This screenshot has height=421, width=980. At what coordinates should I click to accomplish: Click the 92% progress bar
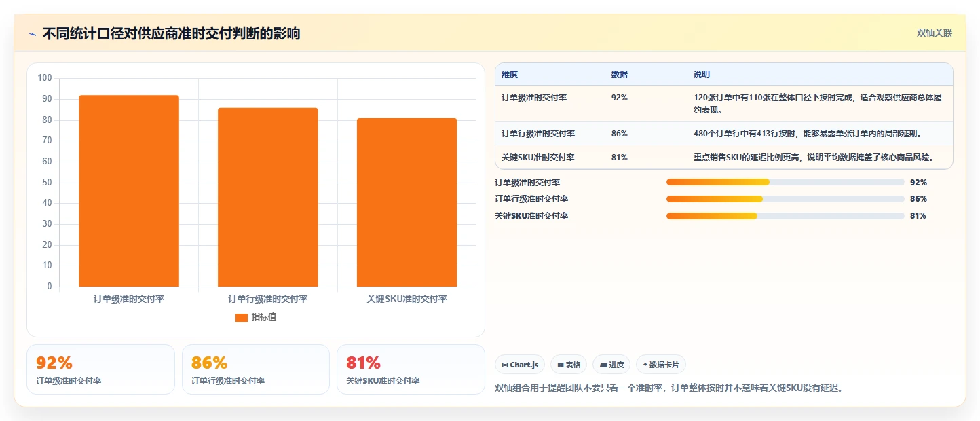point(785,182)
